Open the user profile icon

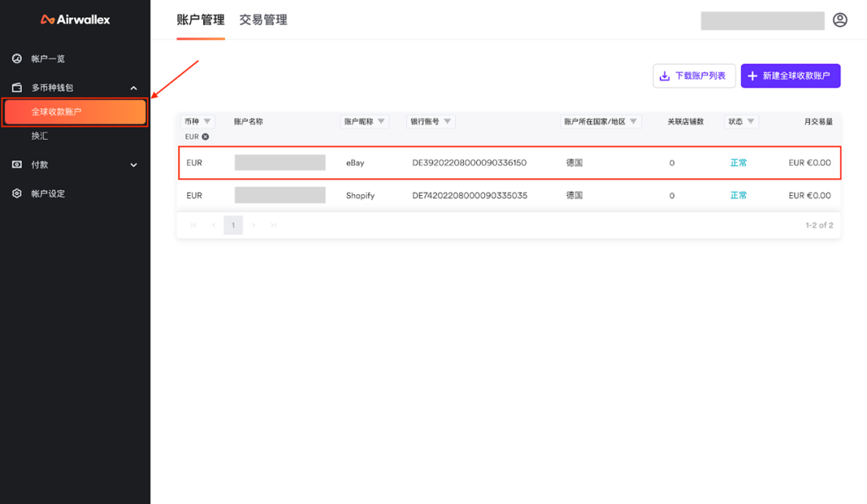coord(840,20)
